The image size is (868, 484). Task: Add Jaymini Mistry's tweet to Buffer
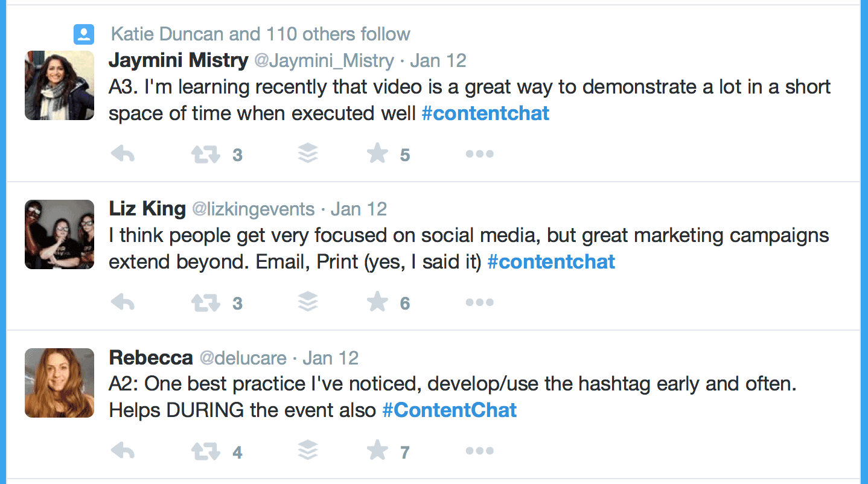308,154
